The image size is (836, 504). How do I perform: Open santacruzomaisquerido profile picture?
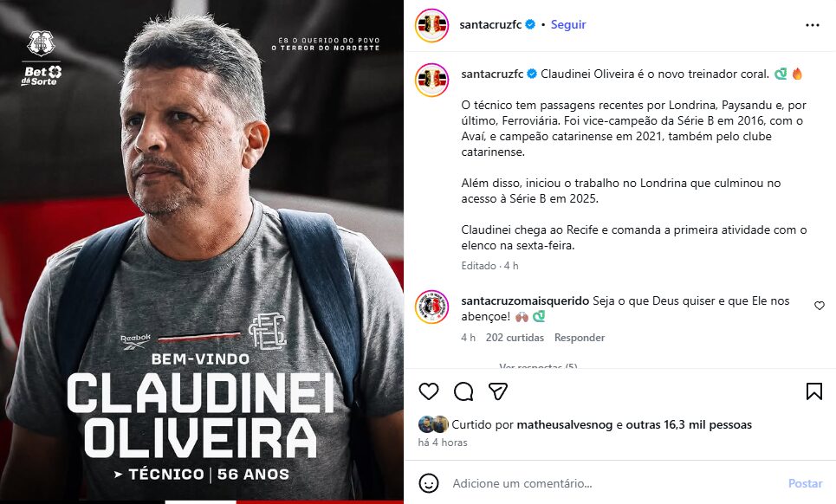432,307
